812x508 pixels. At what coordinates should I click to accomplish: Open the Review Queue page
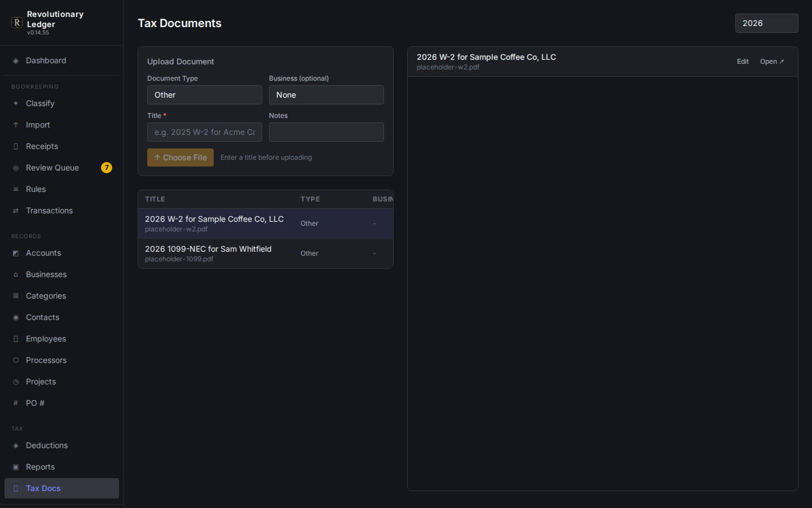point(61,168)
